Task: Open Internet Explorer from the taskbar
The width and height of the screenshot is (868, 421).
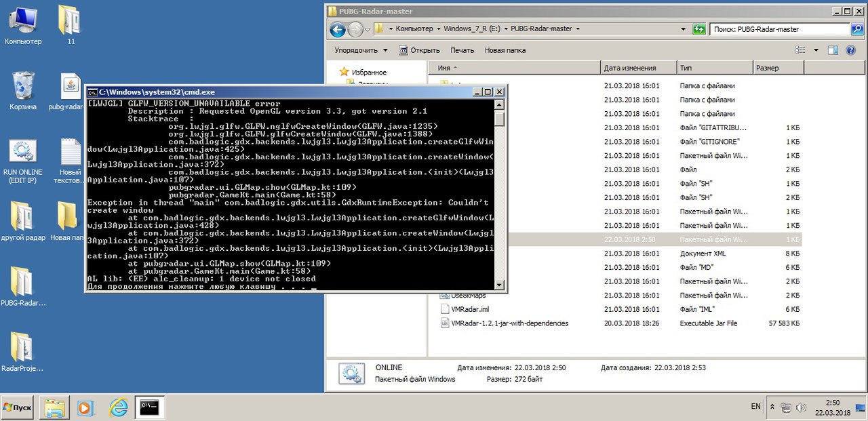Action: click(119, 407)
